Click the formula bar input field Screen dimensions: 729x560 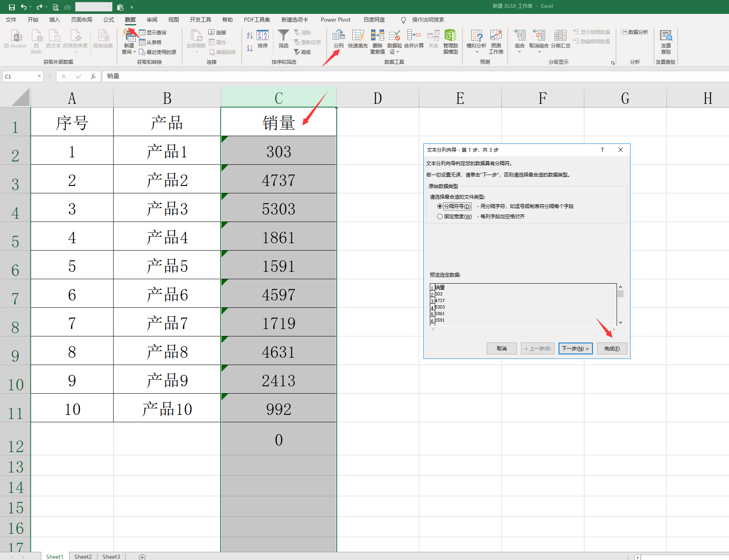click(x=416, y=76)
